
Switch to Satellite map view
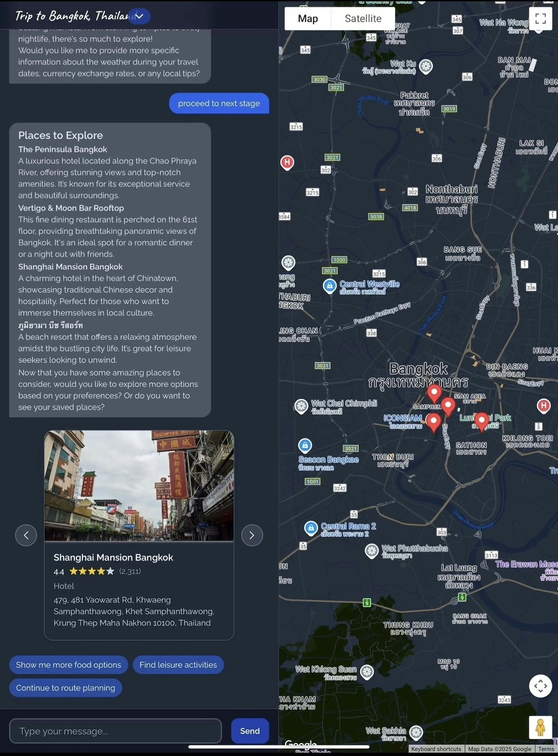click(x=363, y=18)
